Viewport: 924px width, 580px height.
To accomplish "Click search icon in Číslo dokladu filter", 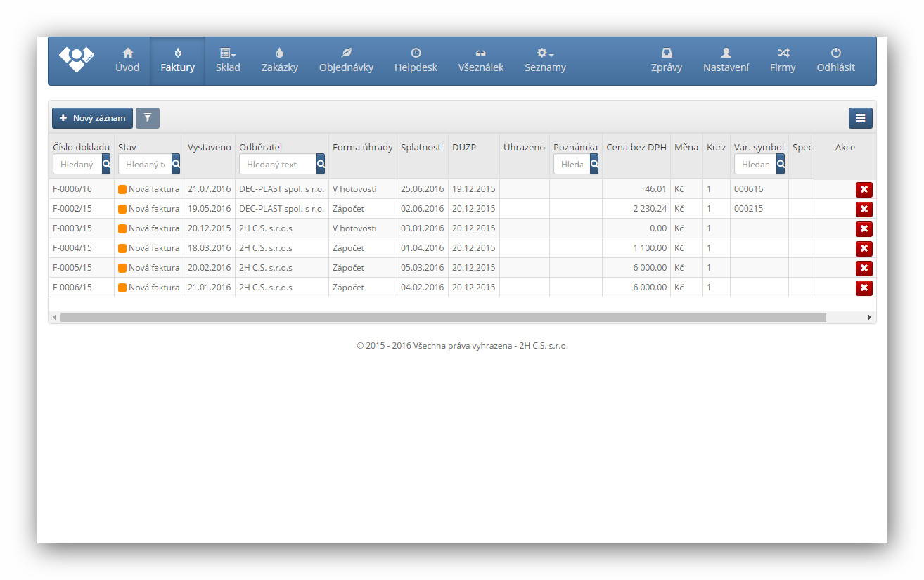I will pos(106,164).
